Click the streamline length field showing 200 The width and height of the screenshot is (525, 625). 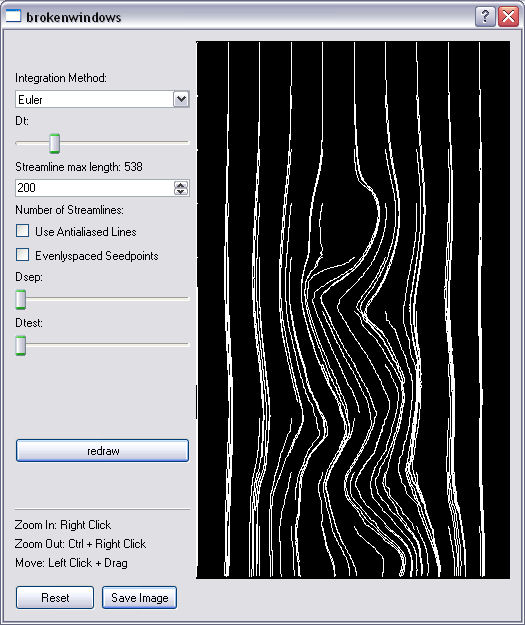[x=94, y=188]
